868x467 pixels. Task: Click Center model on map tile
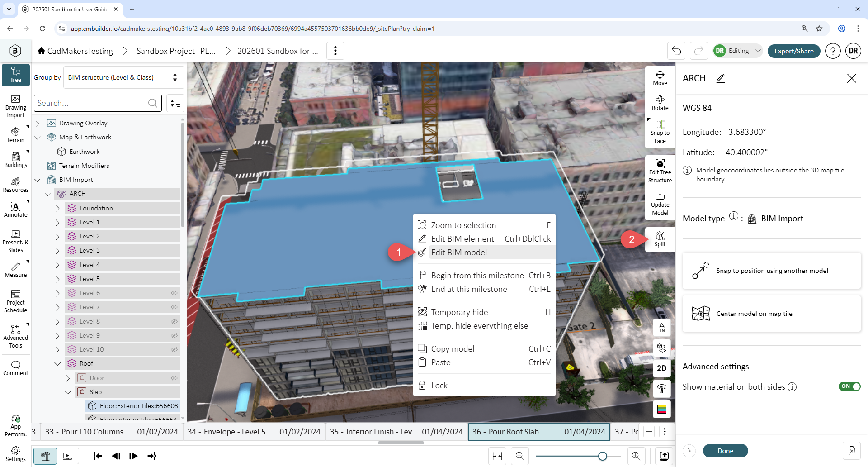click(x=771, y=314)
